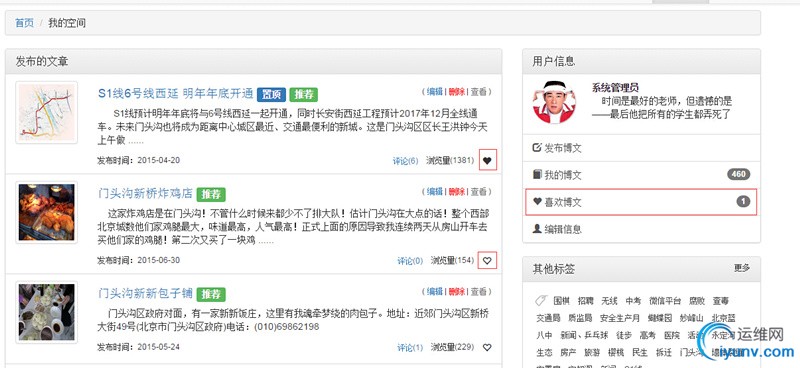Open article title 门头沟新新包子铺
800x368 pixels.
[145, 293]
